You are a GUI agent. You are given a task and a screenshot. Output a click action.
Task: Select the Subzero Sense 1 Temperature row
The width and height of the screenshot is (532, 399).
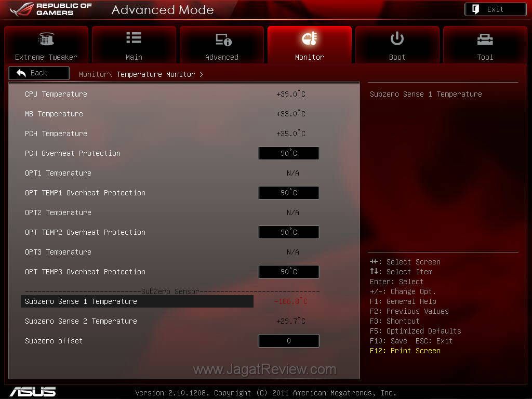137,301
